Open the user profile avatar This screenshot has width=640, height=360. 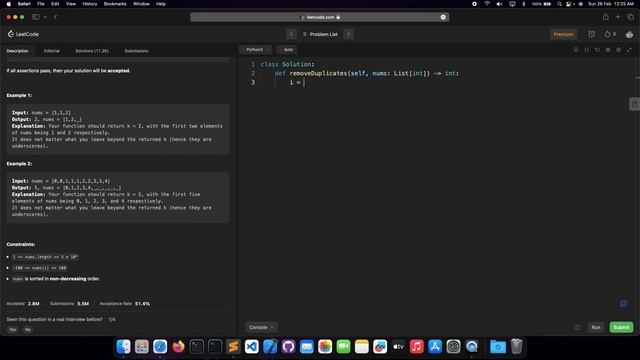(x=629, y=35)
